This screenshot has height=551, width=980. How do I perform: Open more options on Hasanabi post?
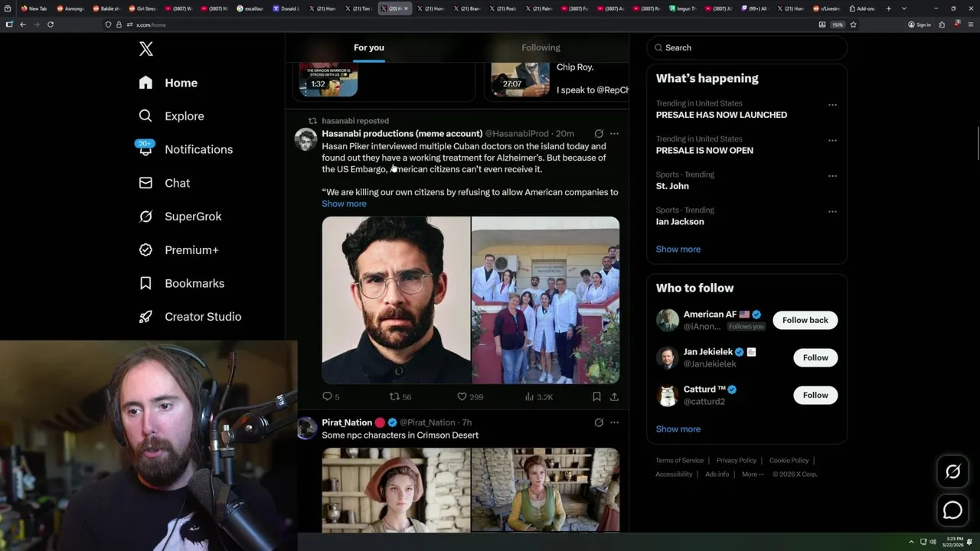pyautogui.click(x=614, y=133)
